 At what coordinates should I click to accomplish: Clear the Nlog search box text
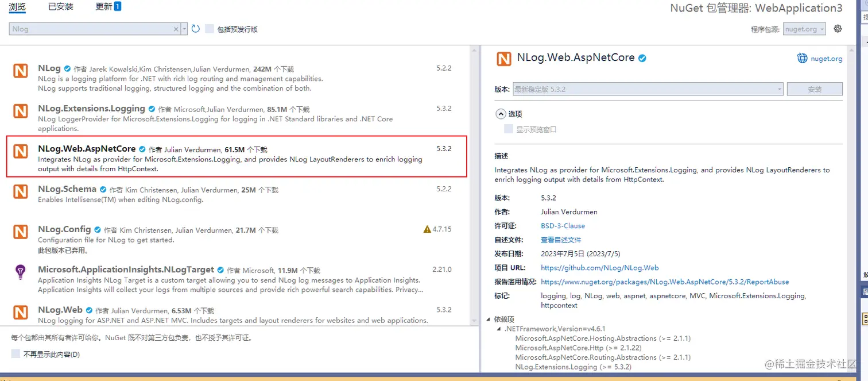[176, 29]
